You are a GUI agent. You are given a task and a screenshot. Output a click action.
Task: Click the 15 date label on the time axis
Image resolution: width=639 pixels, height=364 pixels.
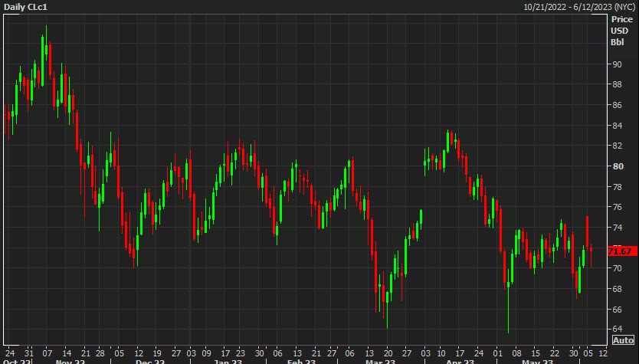pyautogui.click(x=536, y=353)
